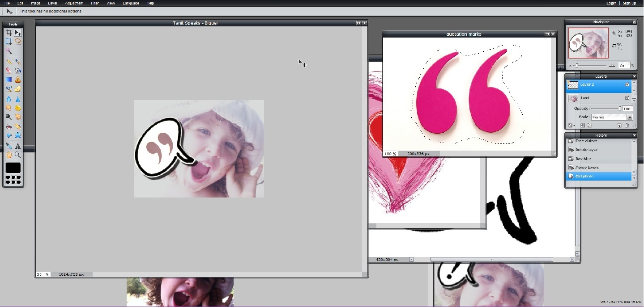Image resolution: width=644 pixels, height=307 pixels.
Task: Click the Sign up link
Action: [x=629, y=3]
